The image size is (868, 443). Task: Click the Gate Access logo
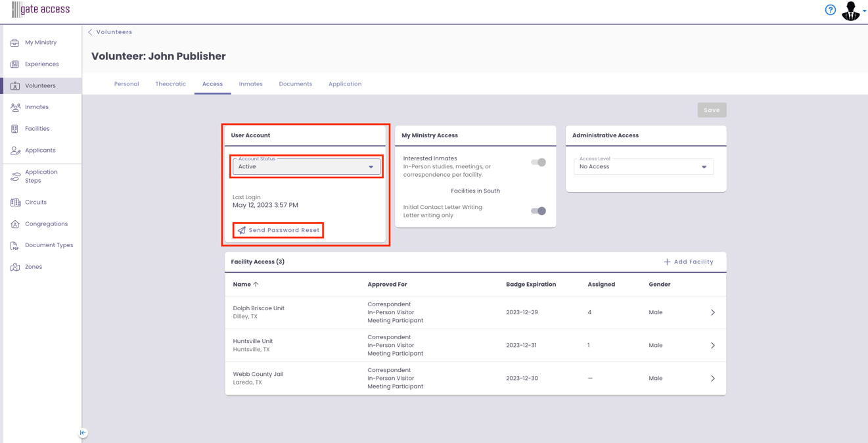[x=41, y=9]
